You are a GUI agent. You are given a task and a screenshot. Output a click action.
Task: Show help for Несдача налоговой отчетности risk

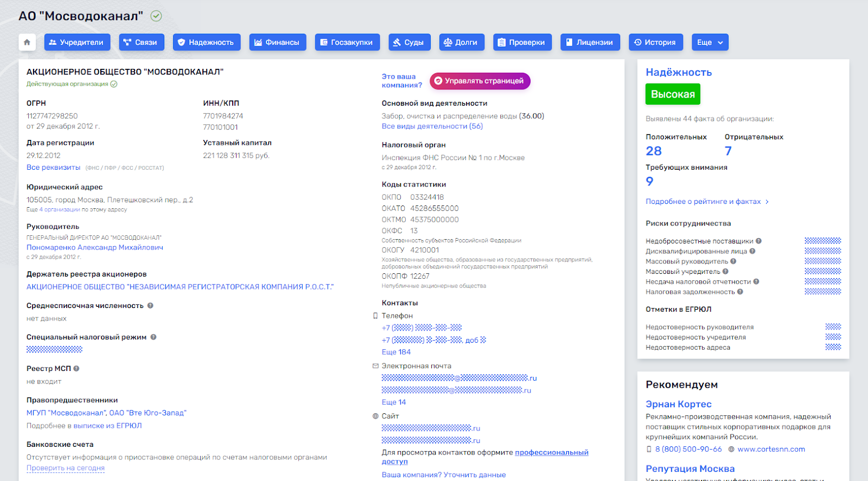pos(756,281)
